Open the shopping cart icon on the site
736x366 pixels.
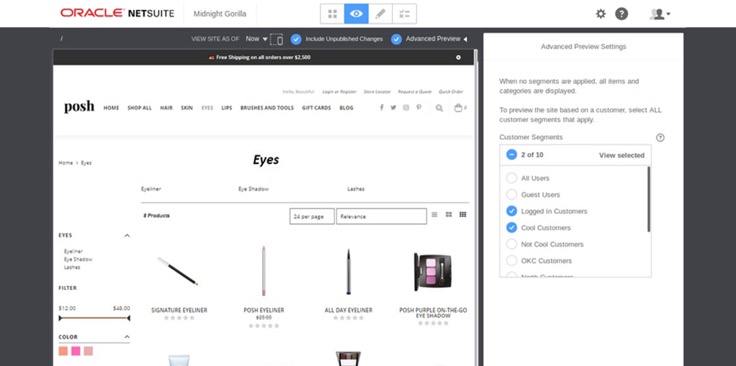(x=459, y=108)
